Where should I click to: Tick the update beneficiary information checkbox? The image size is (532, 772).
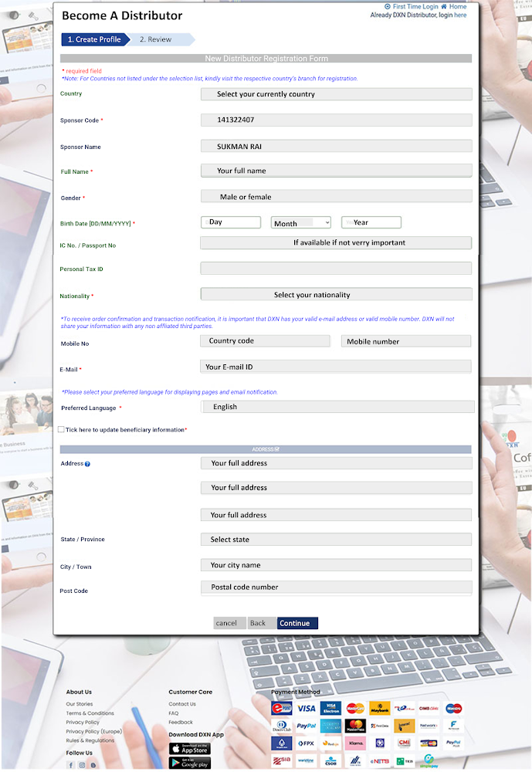click(x=61, y=429)
